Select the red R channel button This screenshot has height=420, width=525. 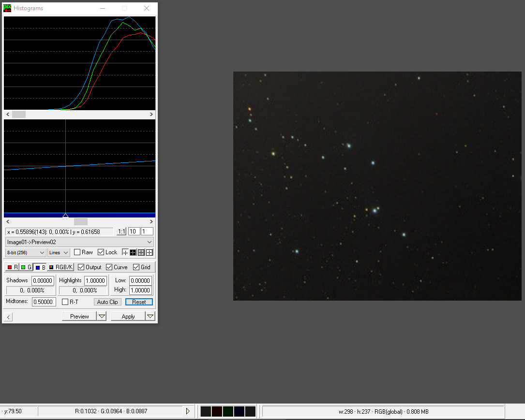click(12, 267)
